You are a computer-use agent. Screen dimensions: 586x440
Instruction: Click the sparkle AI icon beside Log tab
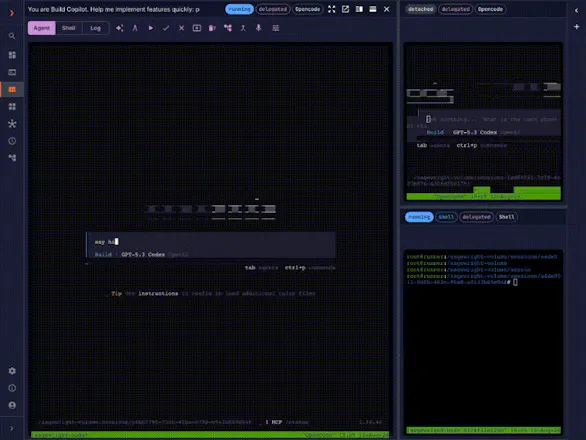(120, 28)
